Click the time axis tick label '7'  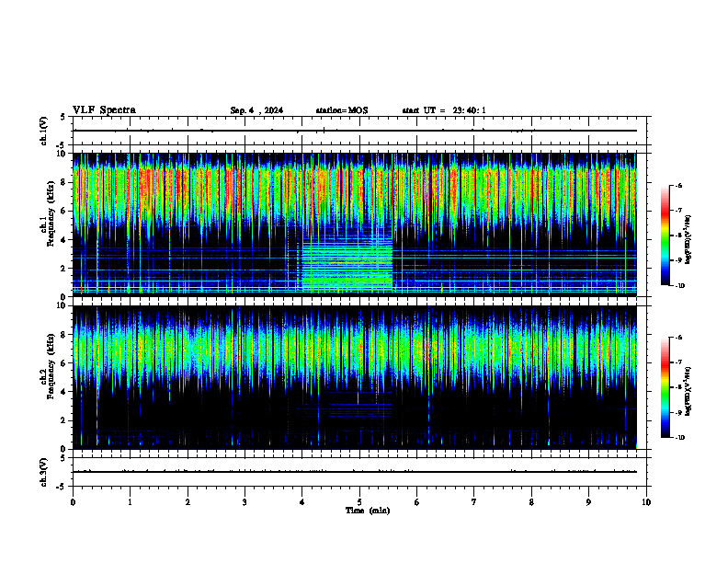click(x=474, y=502)
